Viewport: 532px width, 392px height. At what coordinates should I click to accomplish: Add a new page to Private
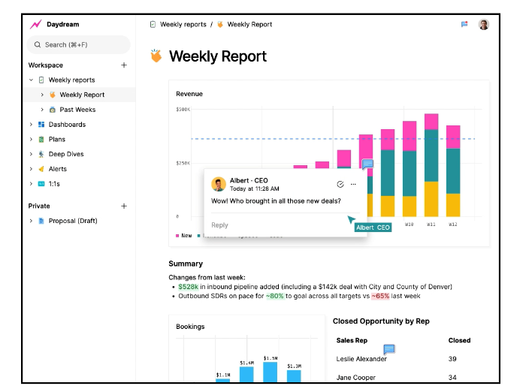[124, 206]
